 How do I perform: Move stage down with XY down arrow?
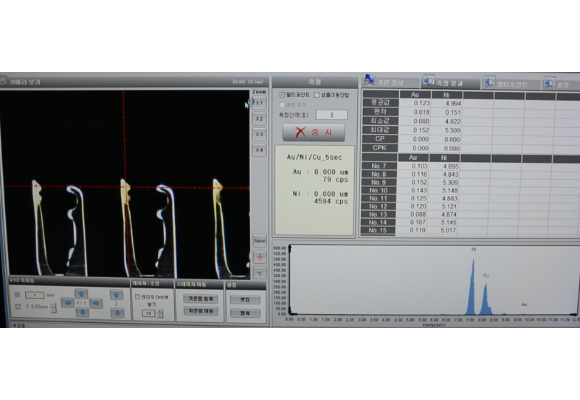click(82, 313)
